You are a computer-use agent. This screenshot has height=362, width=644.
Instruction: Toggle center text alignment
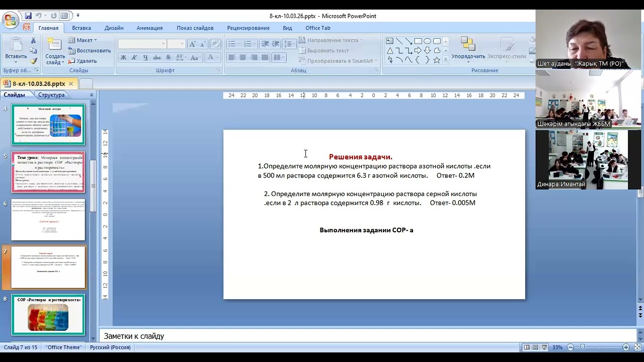coord(243,58)
